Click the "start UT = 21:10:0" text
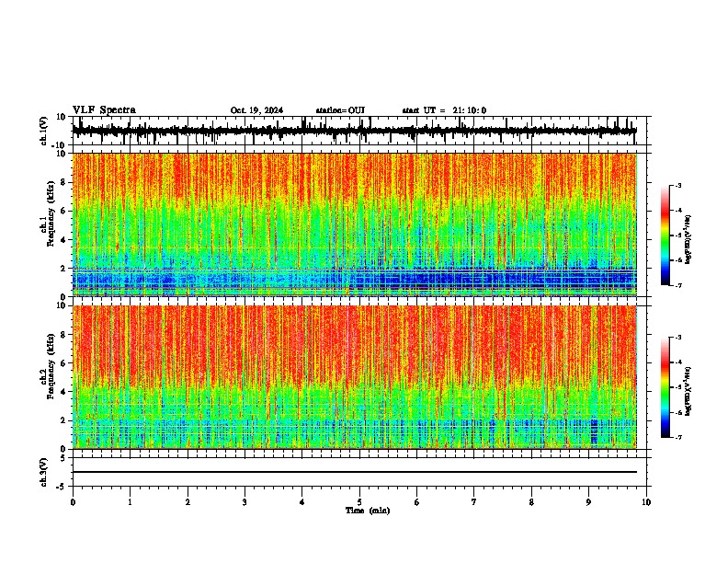Image resolution: width=728 pixels, height=563 pixels. (x=444, y=110)
